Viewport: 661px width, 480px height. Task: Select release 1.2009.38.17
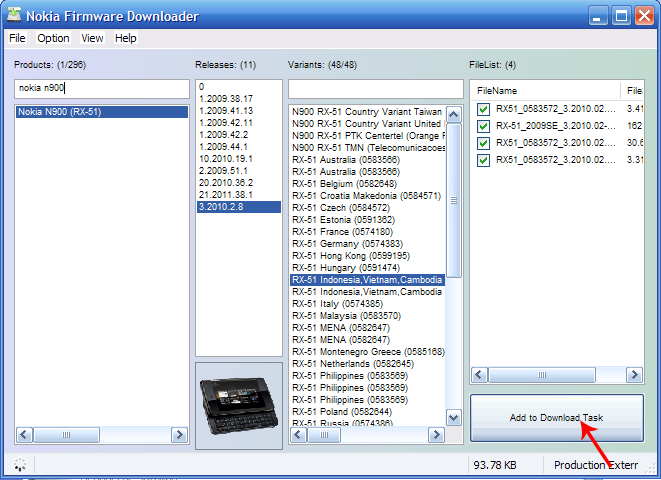tap(239, 99)
